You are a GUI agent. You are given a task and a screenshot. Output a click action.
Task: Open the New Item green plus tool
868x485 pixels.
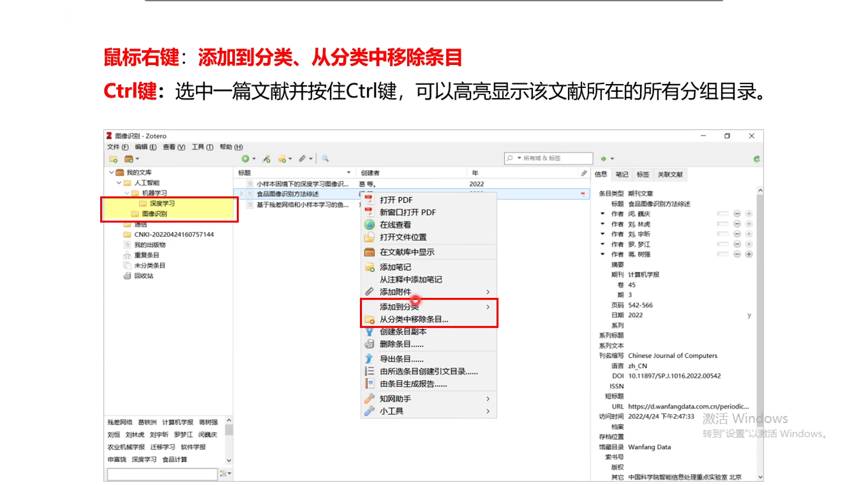click(x=246, y=158)
